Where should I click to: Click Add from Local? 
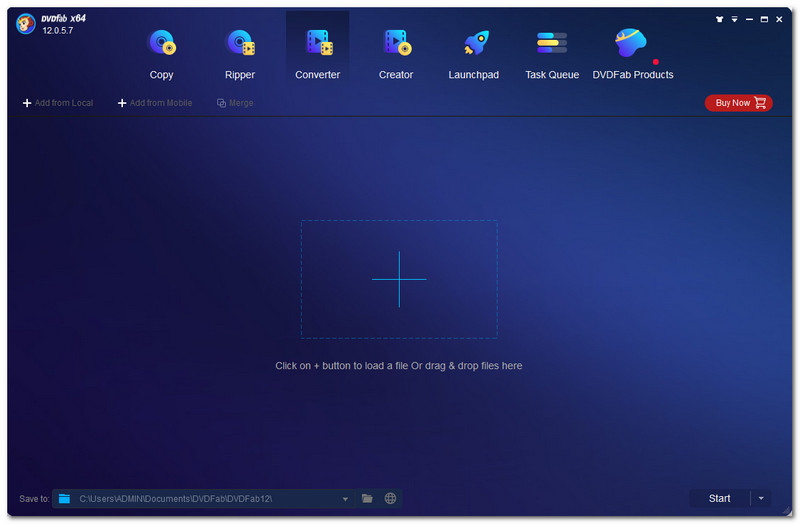click(58, 103)
